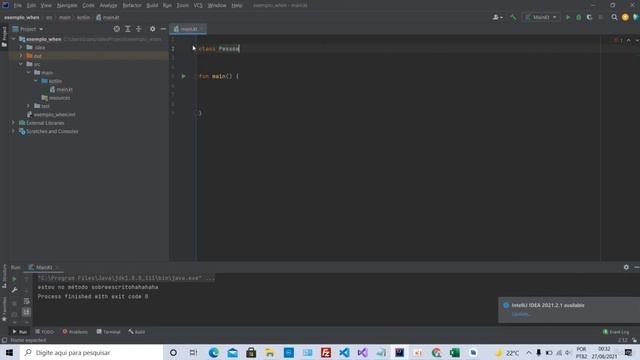Open the Project vertical side tab
The width and height of the screenshot is (640, 360).
4,37
